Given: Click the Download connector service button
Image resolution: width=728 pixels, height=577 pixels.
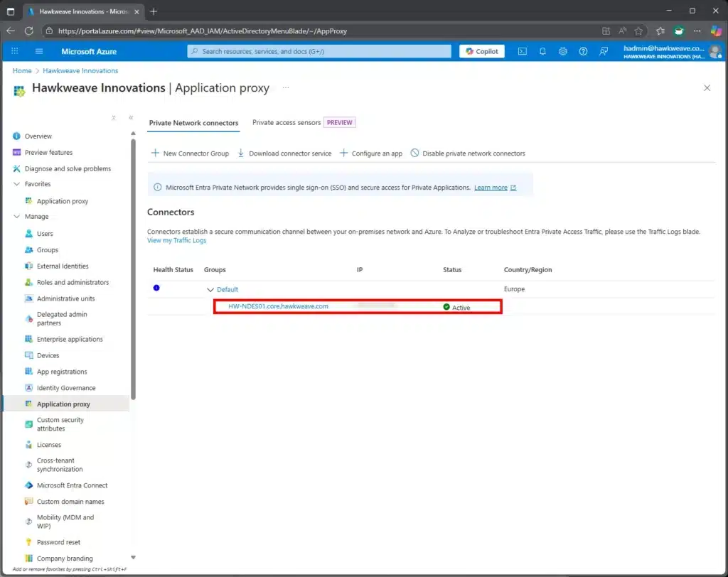Looking at the screenshot, I should [284, 153].
